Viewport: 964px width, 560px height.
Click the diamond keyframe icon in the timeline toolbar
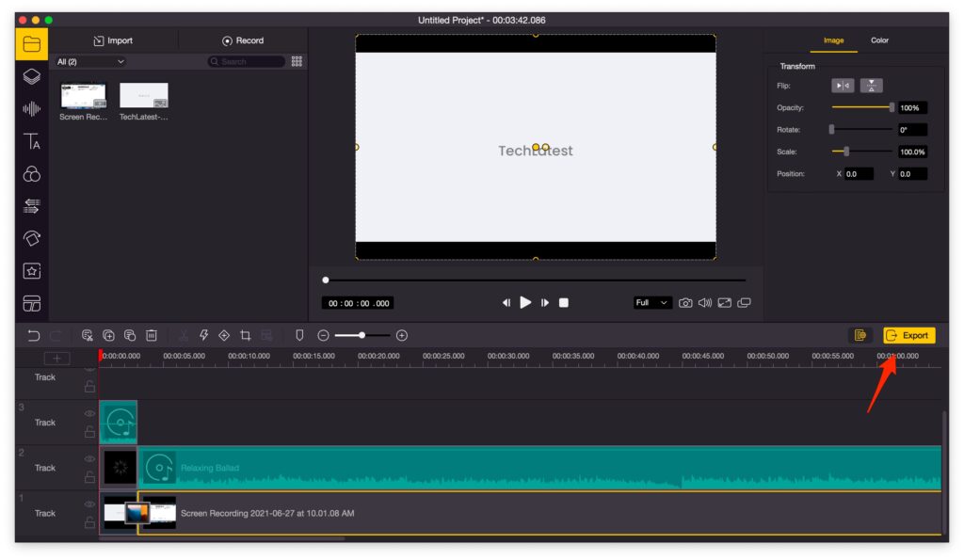pos(224,336)
